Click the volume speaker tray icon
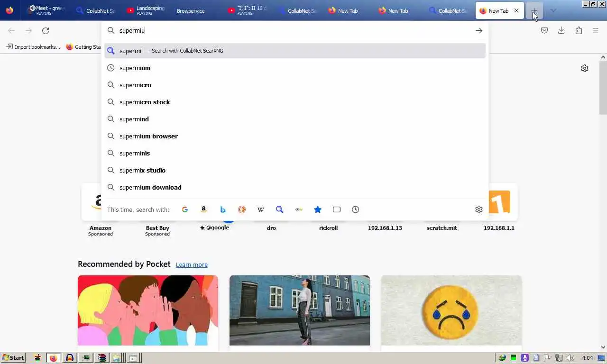The image size is (607, 364). click(x=570, y=358)
